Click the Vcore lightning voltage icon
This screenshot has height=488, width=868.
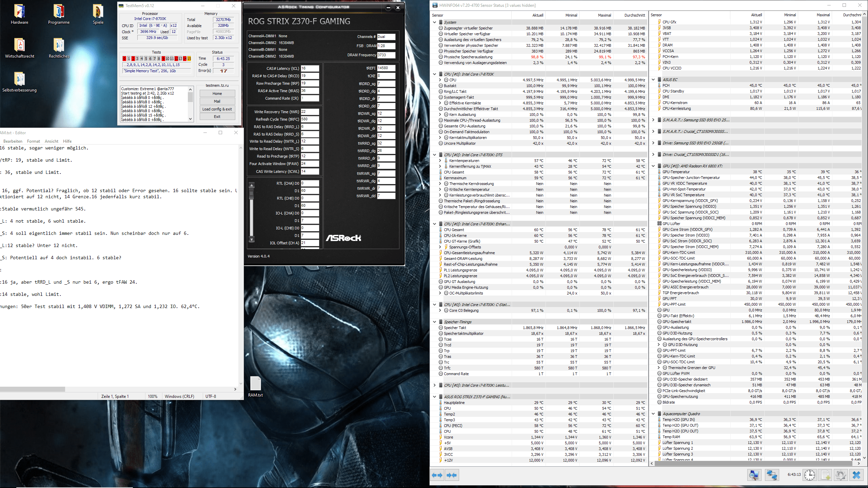(441, 437)
